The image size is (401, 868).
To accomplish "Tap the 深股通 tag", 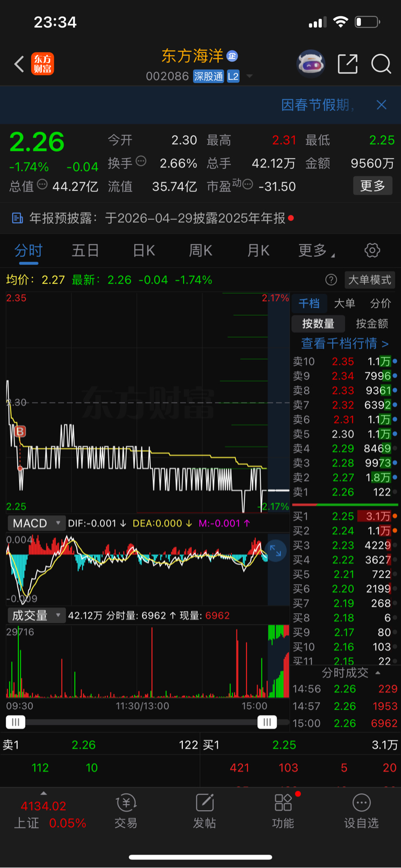I will click(x=209, y=77).
